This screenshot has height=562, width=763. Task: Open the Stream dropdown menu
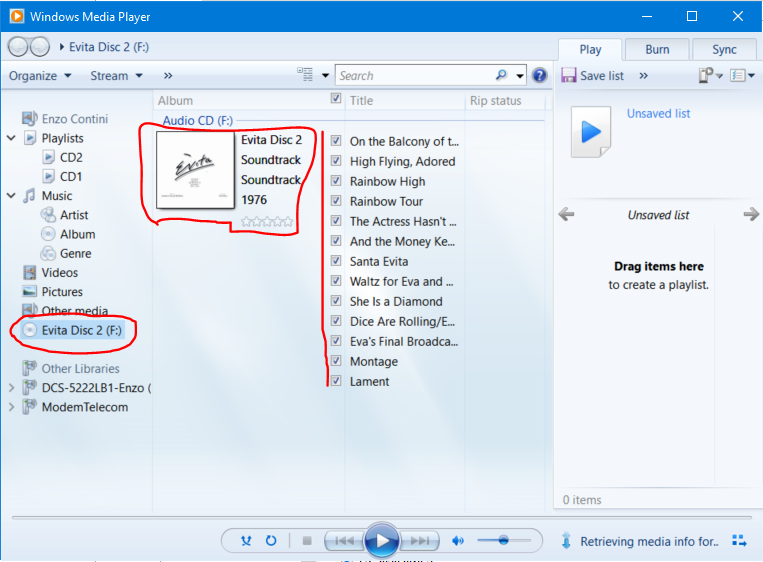pos(116,75)
